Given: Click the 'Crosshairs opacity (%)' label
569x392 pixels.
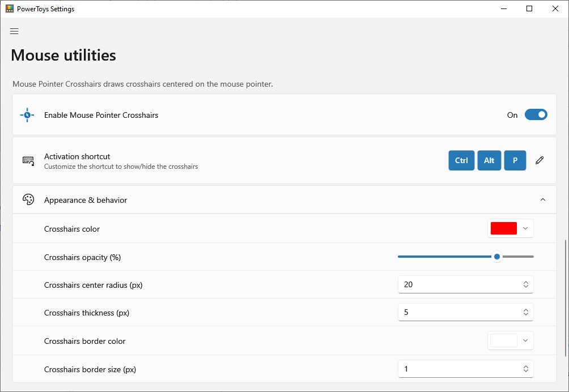Looking at the screenshot, I should point(82,257).
